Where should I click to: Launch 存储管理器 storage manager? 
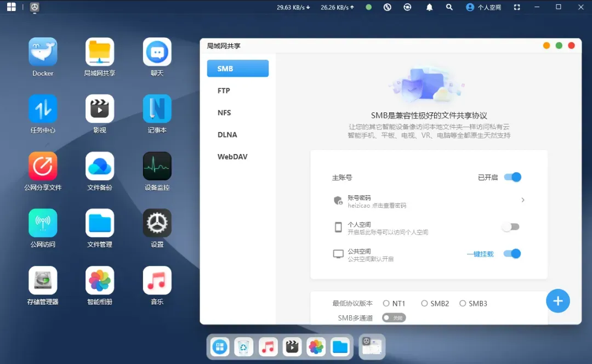(x=43, y=281)
